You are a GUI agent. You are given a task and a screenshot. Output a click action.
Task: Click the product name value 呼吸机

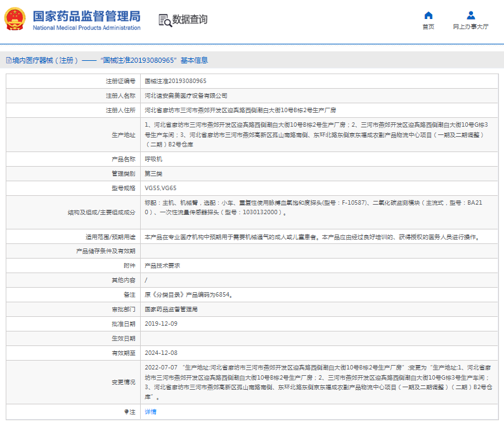pyautogui.click(x=153, y=158)
